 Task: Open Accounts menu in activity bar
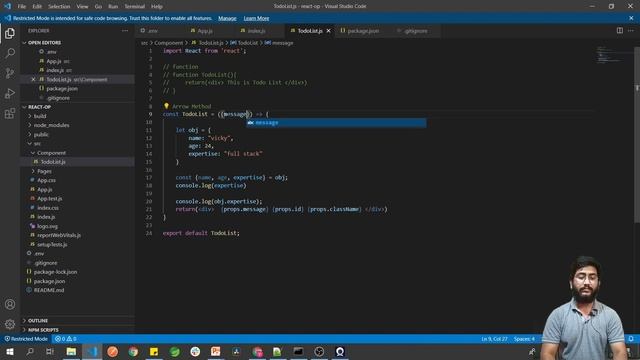click(10, 304)
